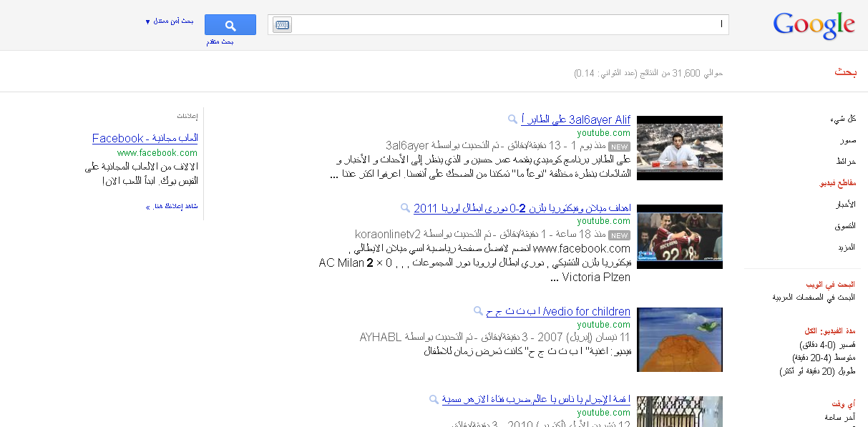Switch to 'صور' images results
Viewport: 868px width, 427px height.
tap(848, 140)
